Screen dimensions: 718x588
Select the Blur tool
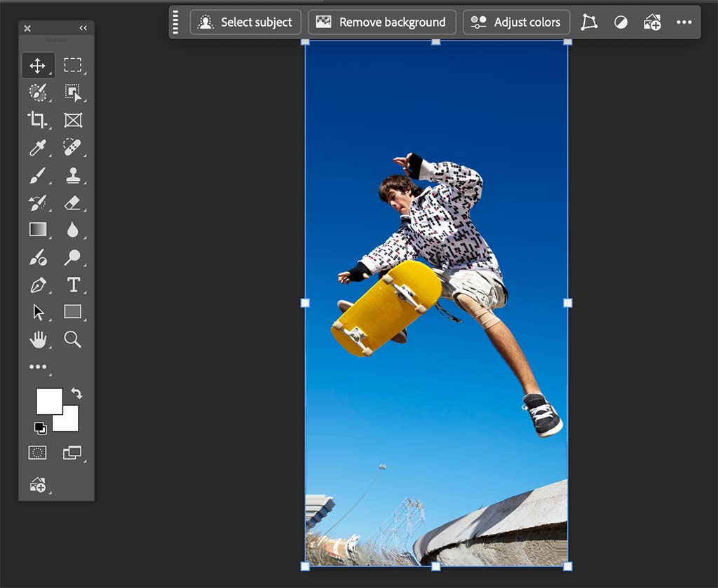click(x=72, y=230)
